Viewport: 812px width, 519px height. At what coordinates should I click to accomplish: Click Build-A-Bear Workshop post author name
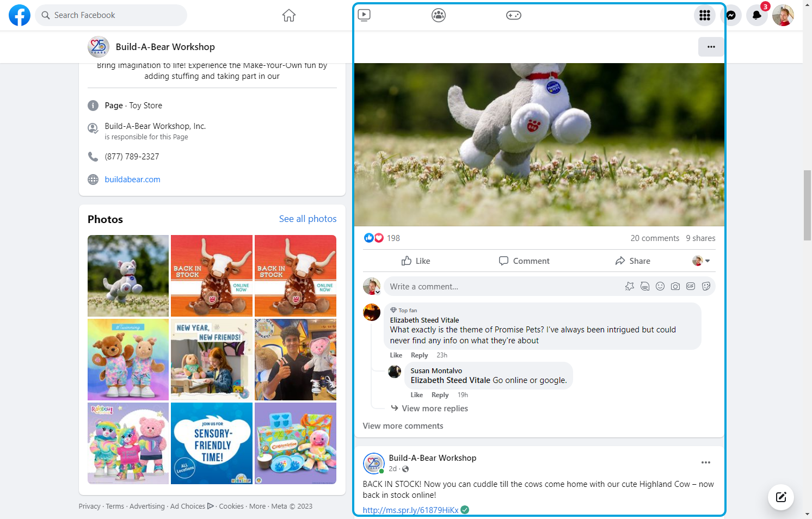click(x=433, y=458)
